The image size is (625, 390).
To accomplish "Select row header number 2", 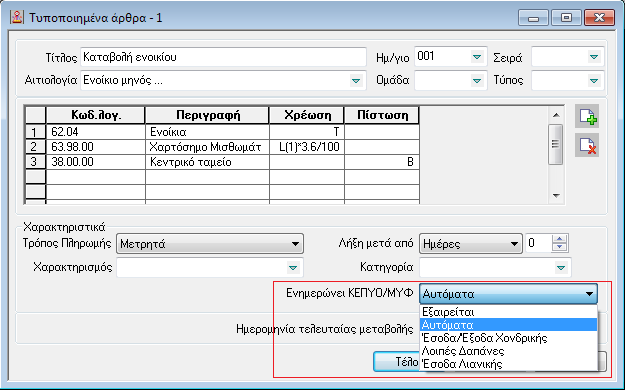I will 35,147.
